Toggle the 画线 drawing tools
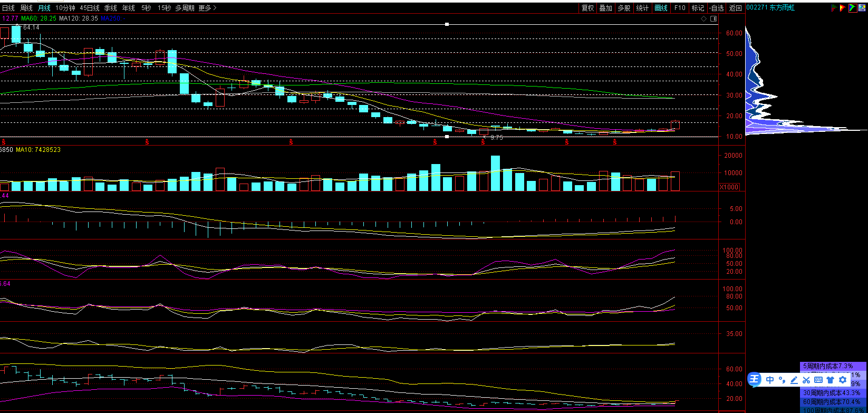 (661, 8)
